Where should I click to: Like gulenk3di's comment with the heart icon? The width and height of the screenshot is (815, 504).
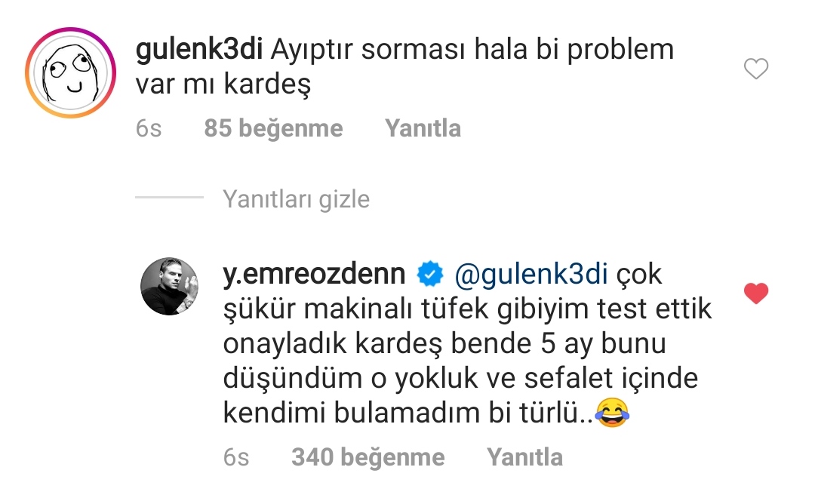755,69
